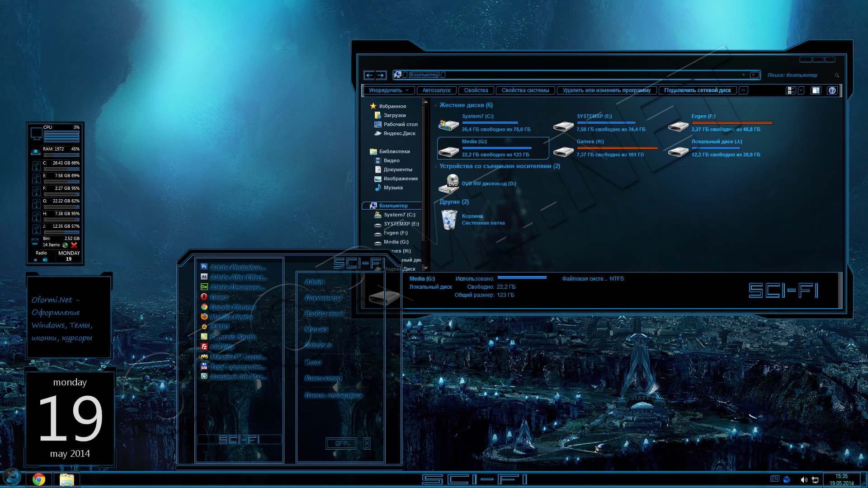Screen dimensions: 868x488
Task: Expand the Компьютер tree node
Action: (x=366, y=206)
